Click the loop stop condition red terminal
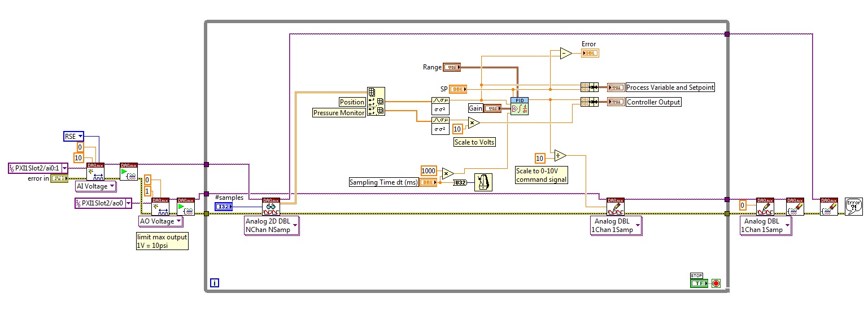 click(x=716, y=283)
